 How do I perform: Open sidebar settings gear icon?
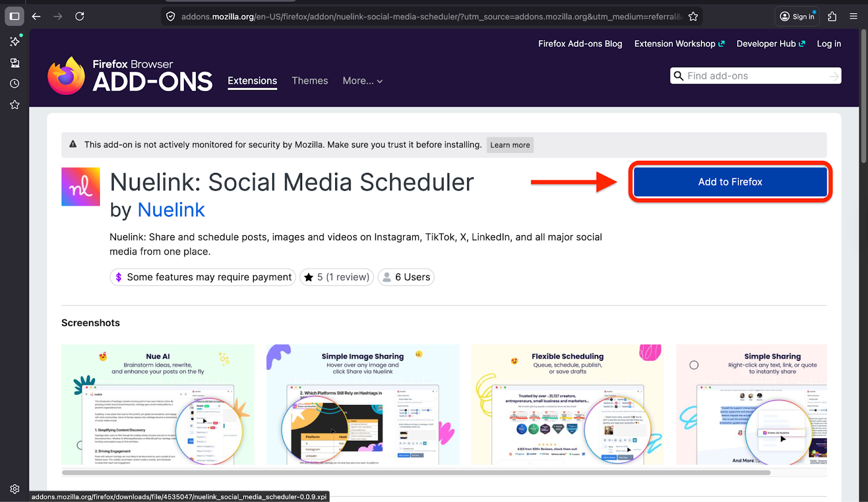[x=15, y=489]
